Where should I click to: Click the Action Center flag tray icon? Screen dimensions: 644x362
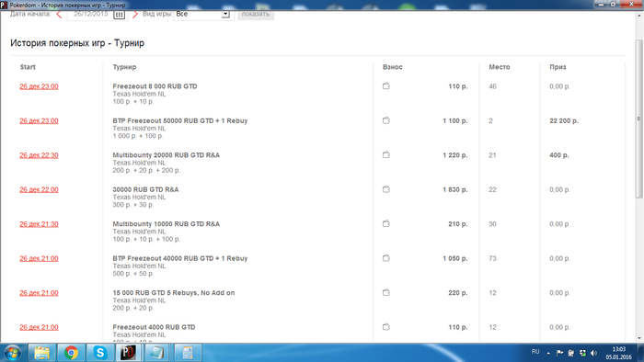point(559,353)
